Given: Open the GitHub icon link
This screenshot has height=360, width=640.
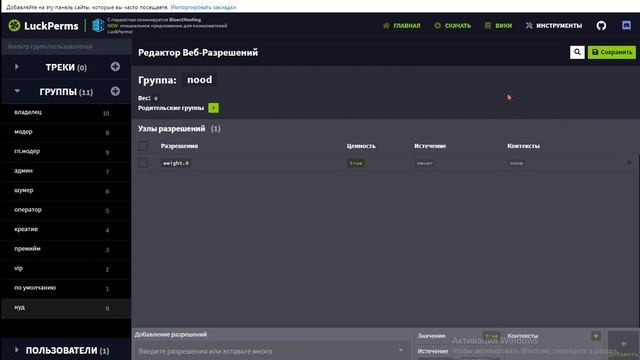Looking at the screenshot, I should tap(601, 25).
